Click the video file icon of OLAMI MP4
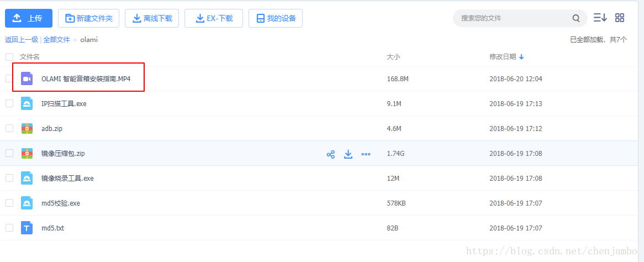The width and height of the screenshot is (644, 262). click(27, 78)
